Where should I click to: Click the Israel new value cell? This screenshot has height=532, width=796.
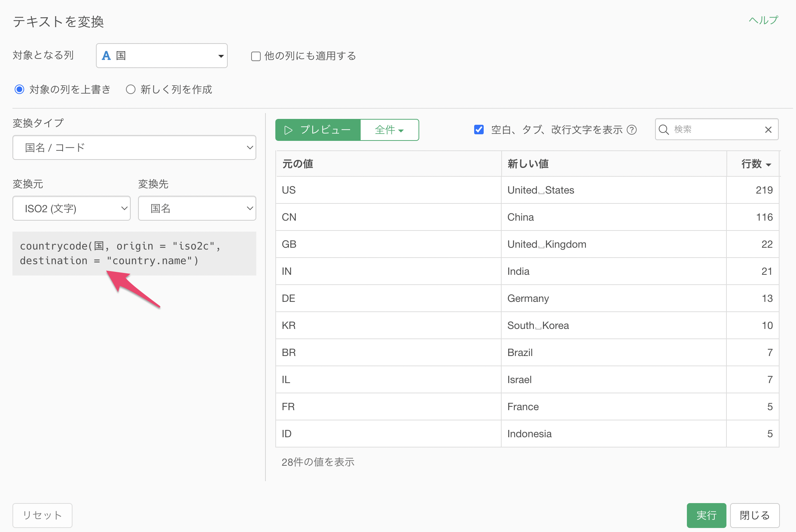coord(614,379)
